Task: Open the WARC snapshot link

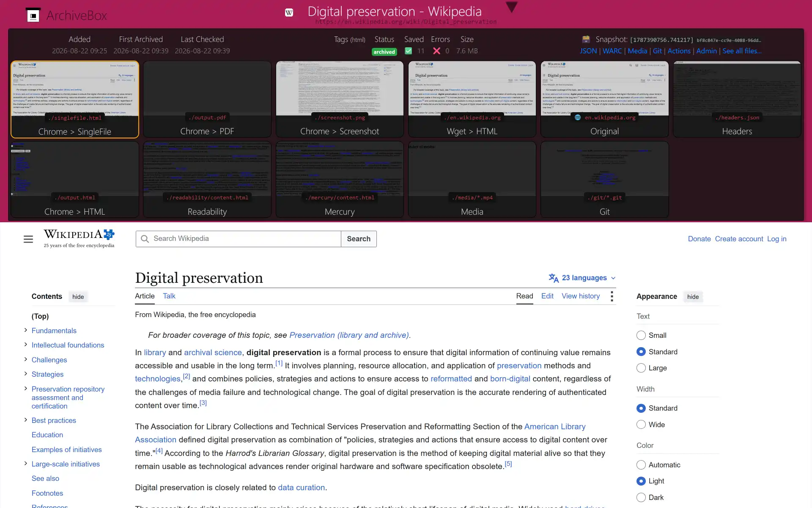Action: [612, 51]
